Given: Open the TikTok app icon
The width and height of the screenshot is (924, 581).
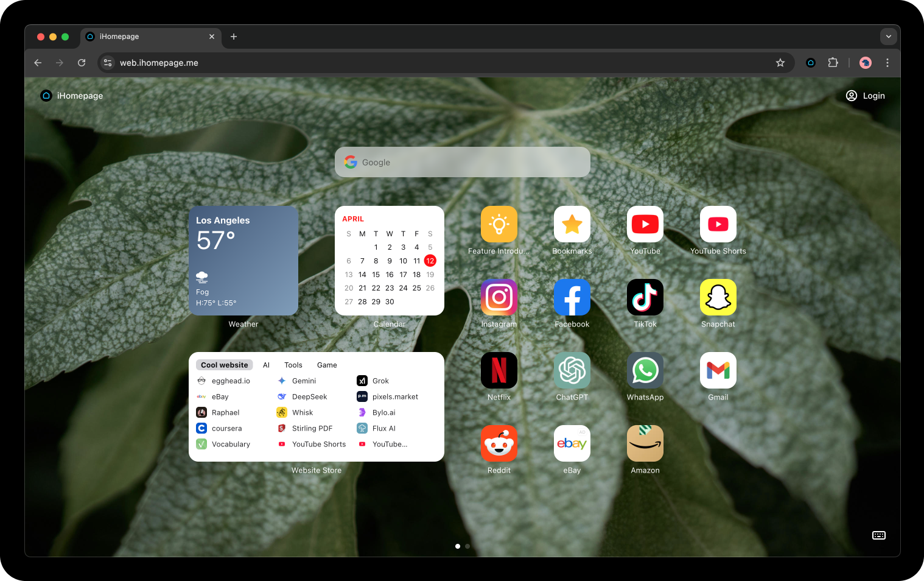Looking at the screenshot, I should [x=645, y=297].
